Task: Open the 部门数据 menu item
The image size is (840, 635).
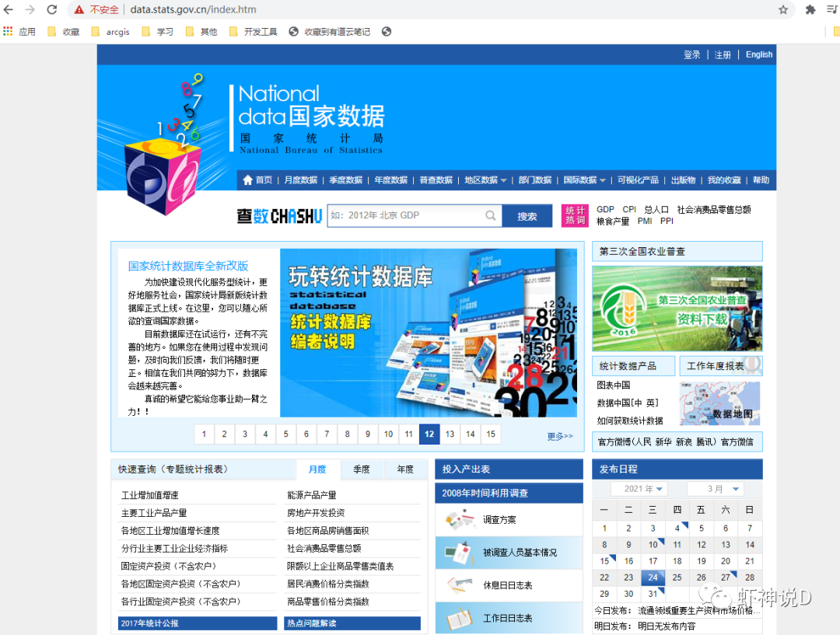Action: [x=534, y=180]
